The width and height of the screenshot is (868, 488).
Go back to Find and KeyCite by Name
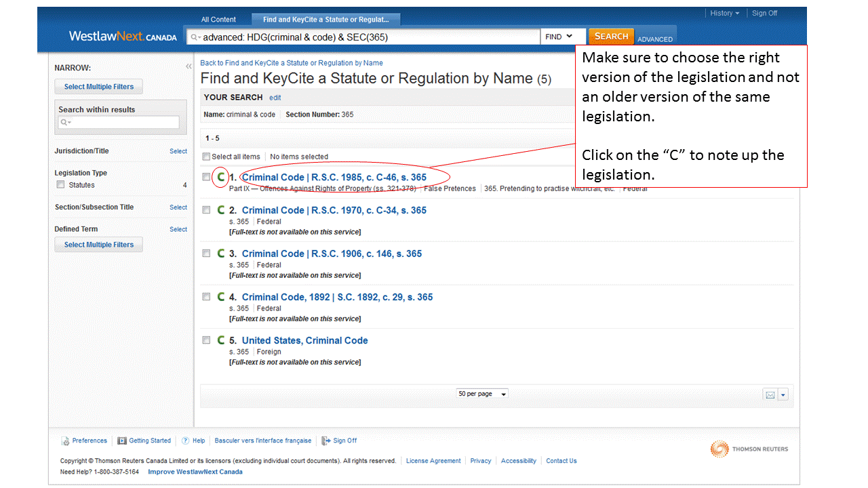292,63
